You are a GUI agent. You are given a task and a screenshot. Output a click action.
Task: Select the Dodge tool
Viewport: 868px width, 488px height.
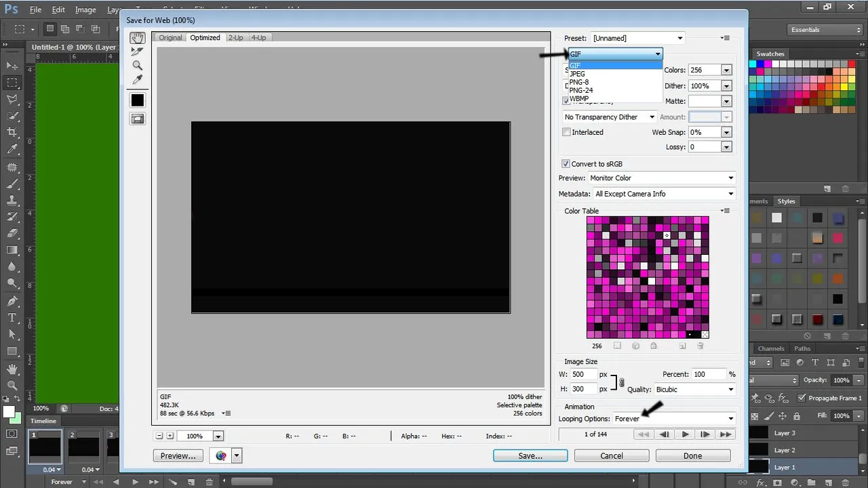point(12,284)
